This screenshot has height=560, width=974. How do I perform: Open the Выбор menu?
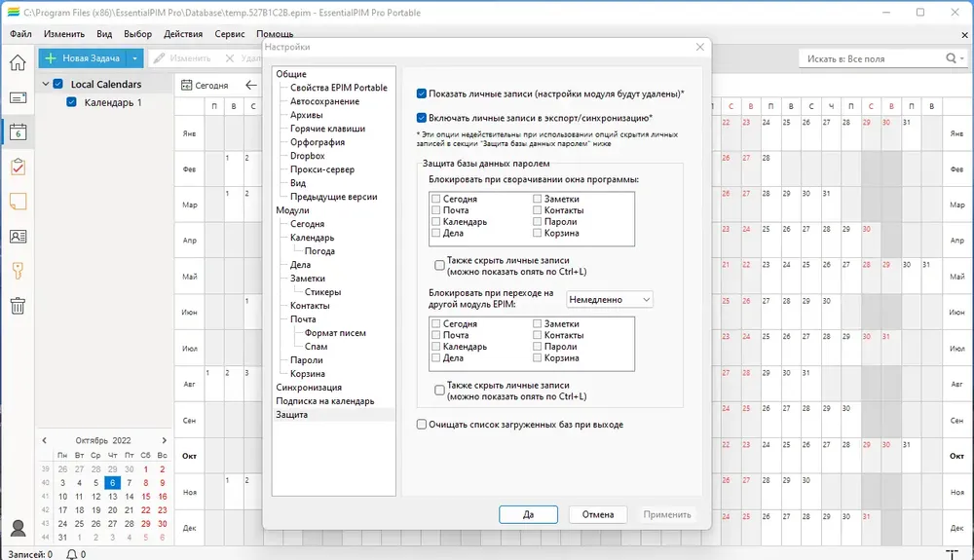pyautogui.click(x=138, y=33)
